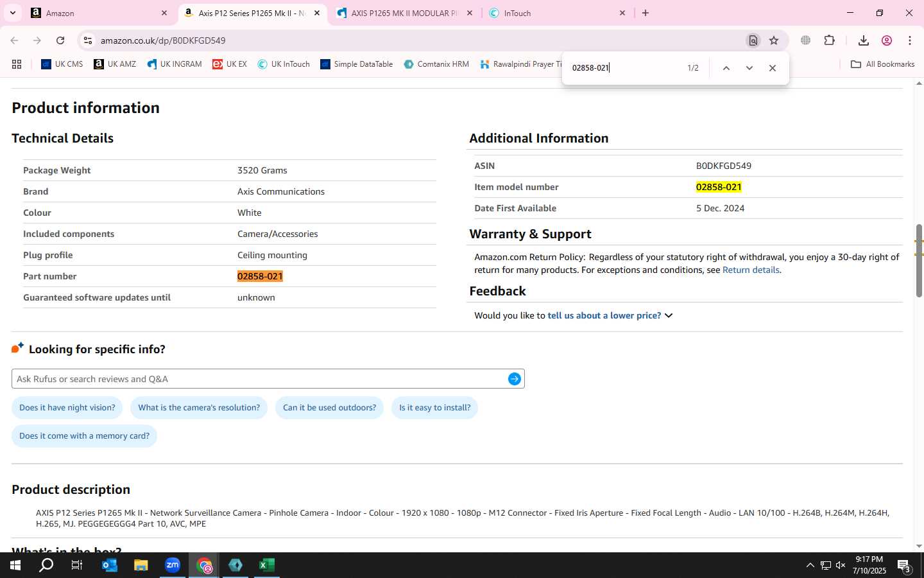This screenshot has width=924, height=578.
Task: Open the UK CMS bookmark
Action: click(62, 64)
